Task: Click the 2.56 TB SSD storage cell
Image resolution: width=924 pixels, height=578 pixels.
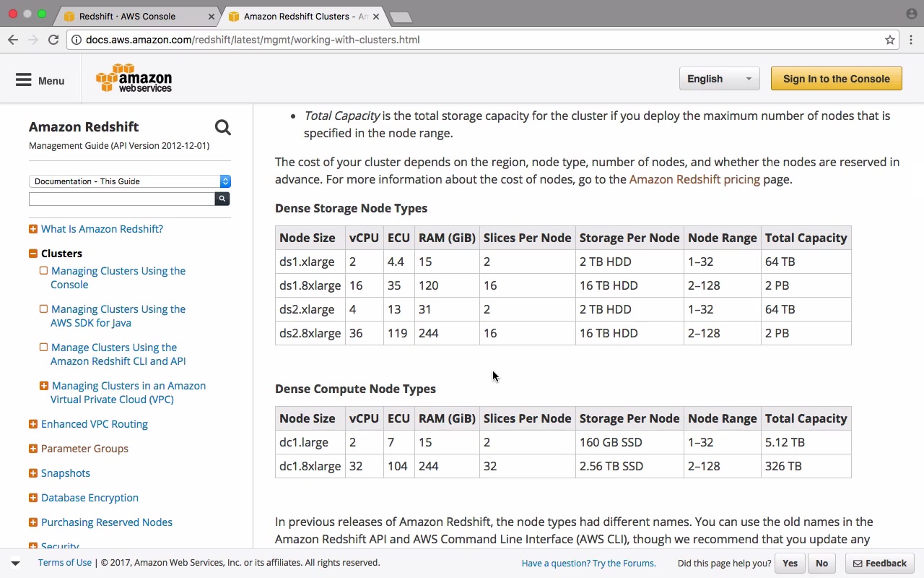Action: (629, 466)
